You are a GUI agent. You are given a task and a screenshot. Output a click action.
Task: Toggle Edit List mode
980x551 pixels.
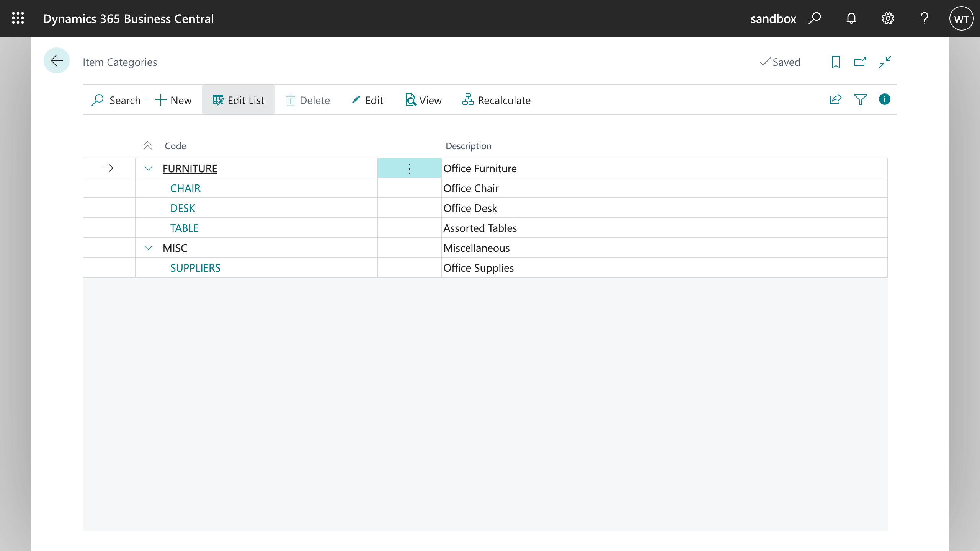pos(238,100)
